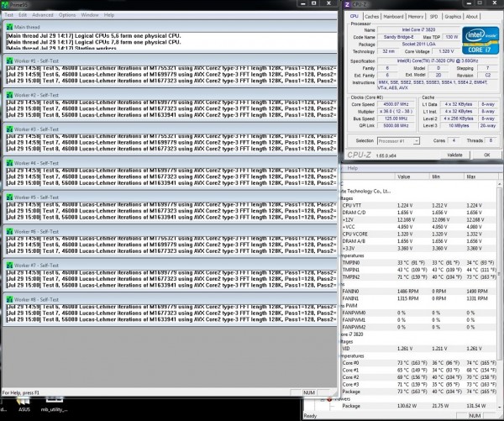Select the +12V voltage row
Screen dimensions: 504x421
(419, 219)
